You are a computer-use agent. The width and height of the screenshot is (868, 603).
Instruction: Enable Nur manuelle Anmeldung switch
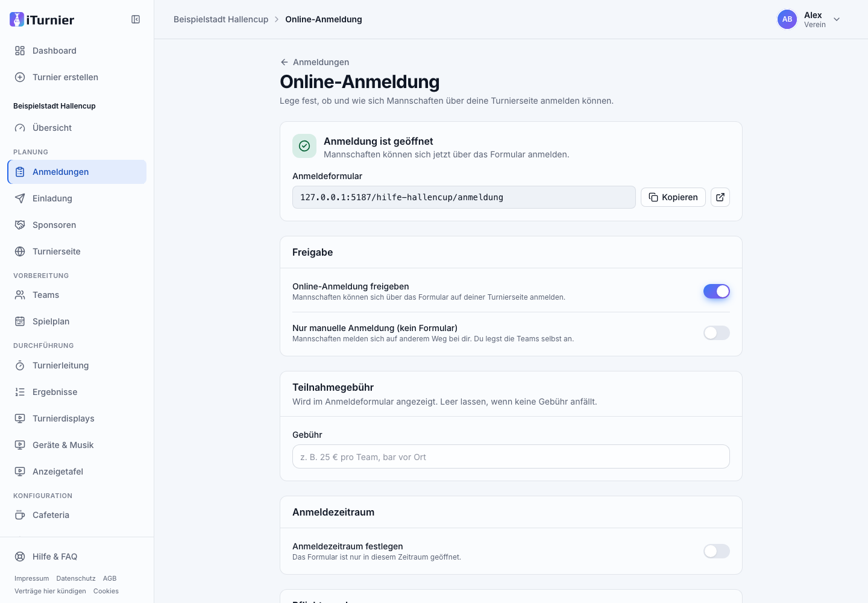point(717,333)
